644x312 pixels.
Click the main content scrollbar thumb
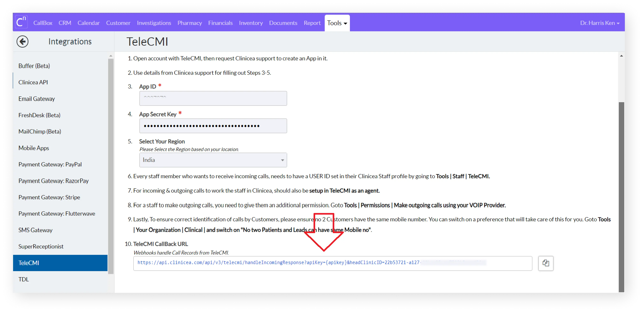click(x=621, y=197)
